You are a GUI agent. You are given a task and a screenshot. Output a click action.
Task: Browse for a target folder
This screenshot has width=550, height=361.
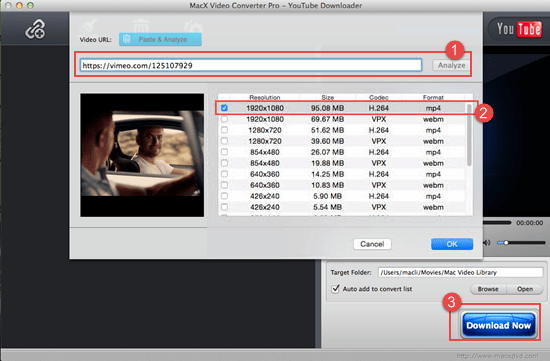[488, 289]
